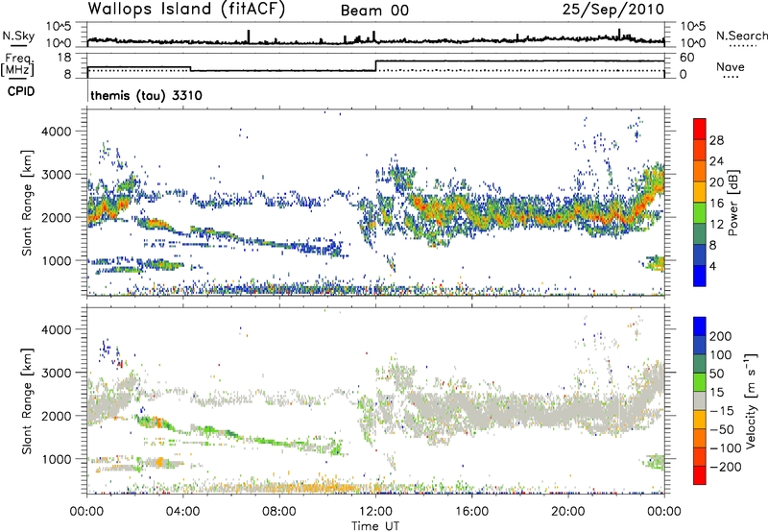Click the 'CPID' label
This screenshot has width=768, height=532.
[x=21, y=91]
